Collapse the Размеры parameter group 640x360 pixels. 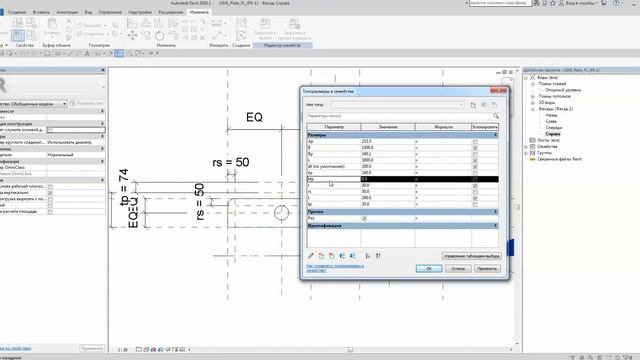tap(496, 135)
